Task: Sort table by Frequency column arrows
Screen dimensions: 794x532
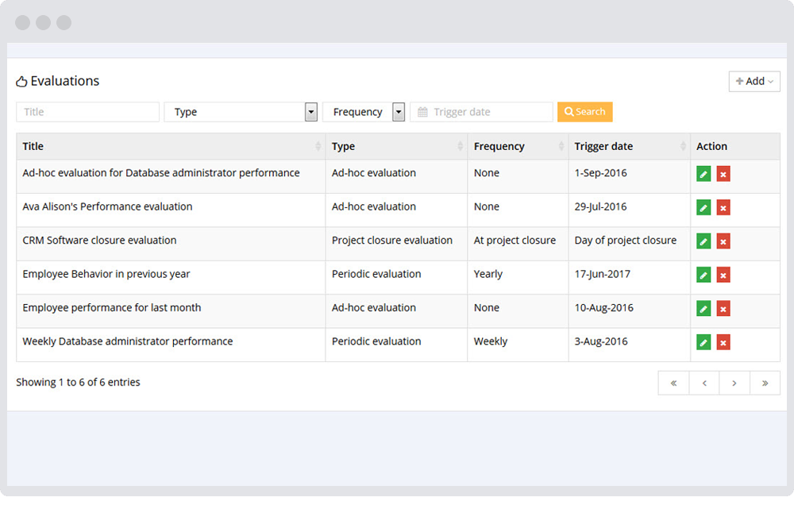Action: pos(561,146)
